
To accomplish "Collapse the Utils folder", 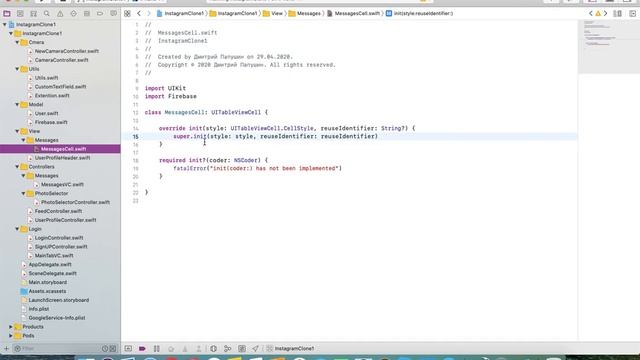I will tap(17, 69).
